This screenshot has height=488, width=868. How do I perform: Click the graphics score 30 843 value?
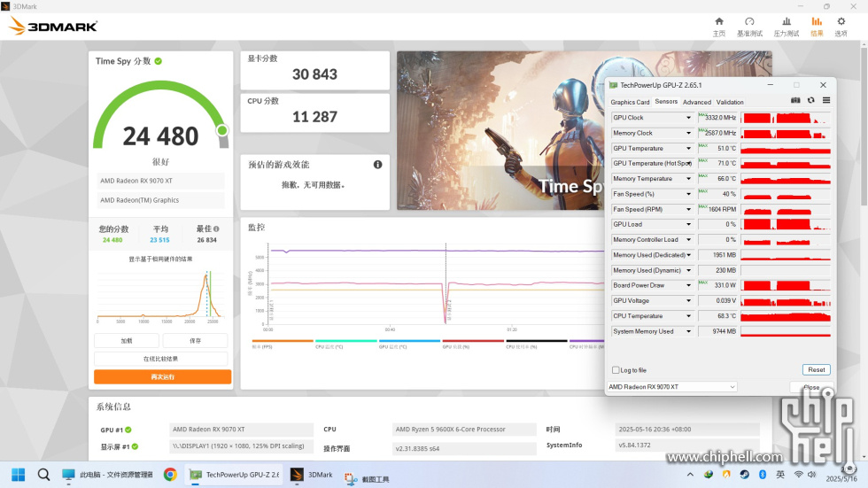[314, 74]
